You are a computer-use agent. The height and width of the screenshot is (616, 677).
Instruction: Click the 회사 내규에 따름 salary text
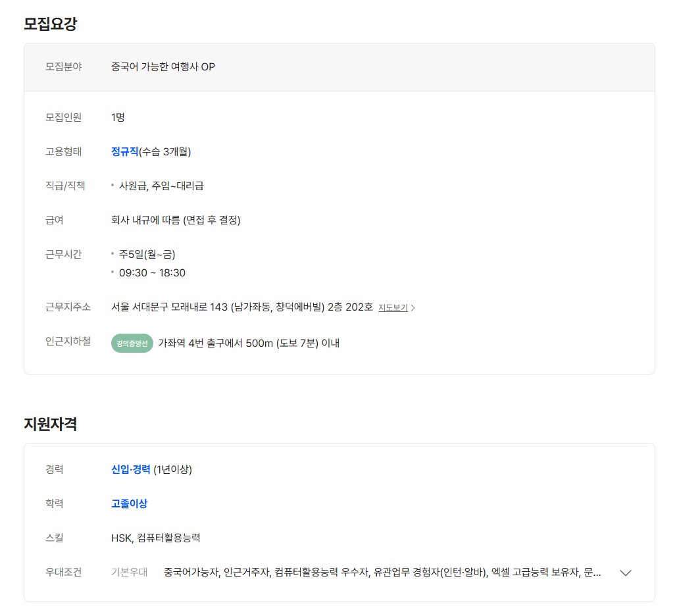pos(176,220)
